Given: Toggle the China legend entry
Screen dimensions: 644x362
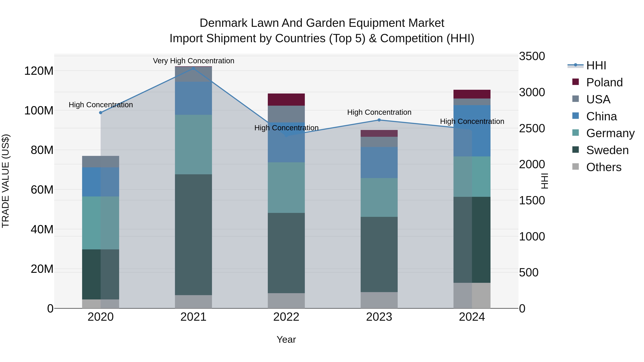Looking at the screenshot, I should (x=594, y=116).
